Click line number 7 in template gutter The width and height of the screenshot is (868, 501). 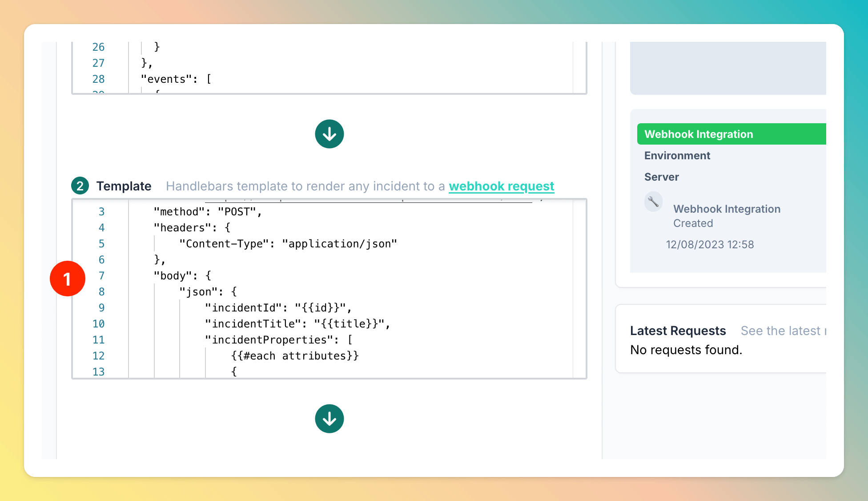coord(101,276)
